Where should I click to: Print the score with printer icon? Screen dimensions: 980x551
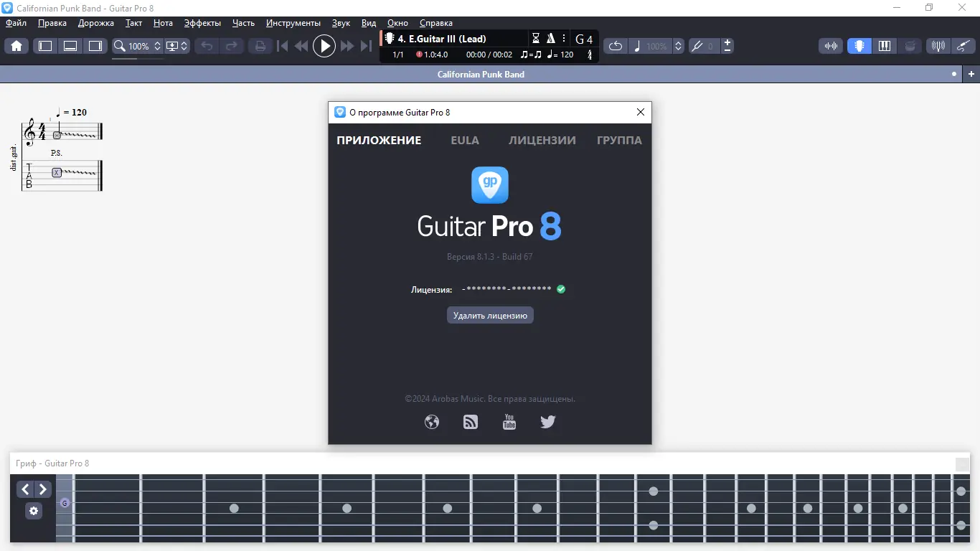click(260, 46)
